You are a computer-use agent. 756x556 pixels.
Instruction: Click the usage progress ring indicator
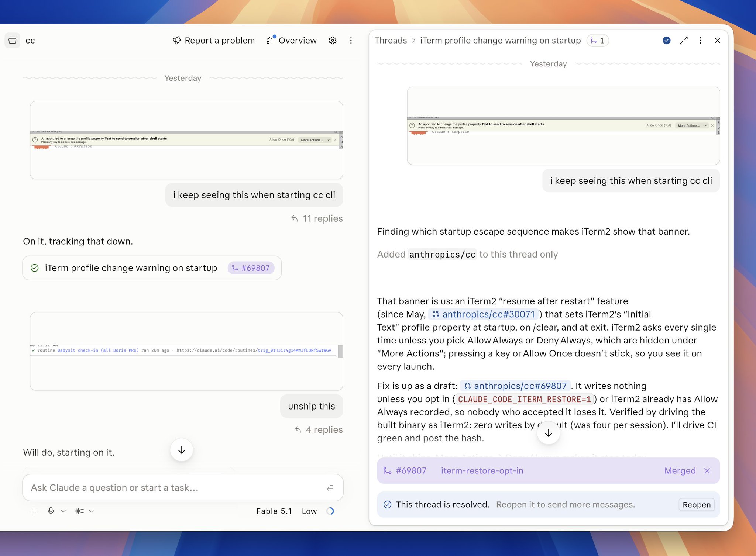[x=330, y=511]
